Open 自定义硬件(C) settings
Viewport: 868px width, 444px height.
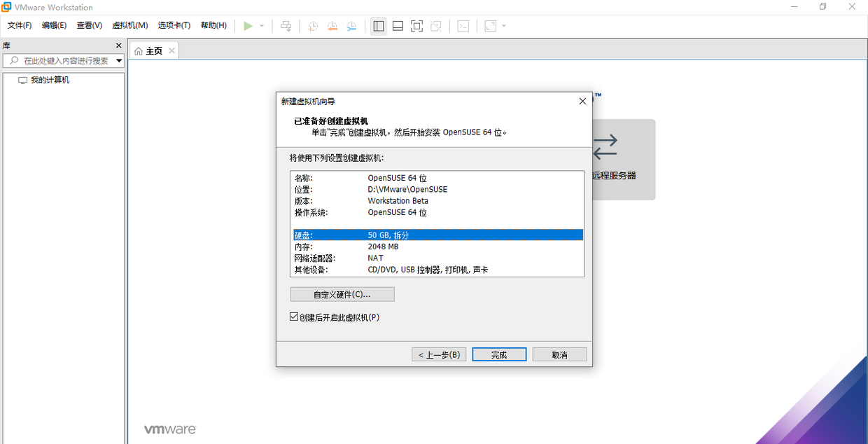(342, 293)
